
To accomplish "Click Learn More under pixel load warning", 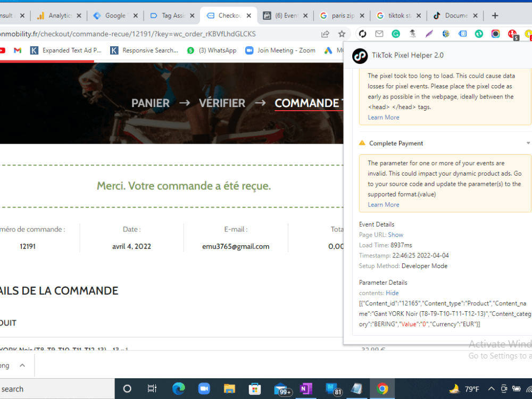I will pos(384,118).
